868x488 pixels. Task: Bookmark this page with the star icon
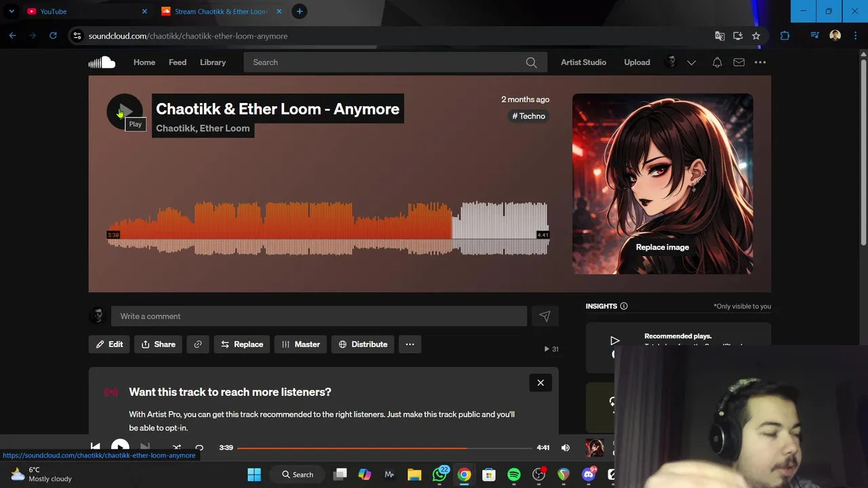tap(756, 36)
